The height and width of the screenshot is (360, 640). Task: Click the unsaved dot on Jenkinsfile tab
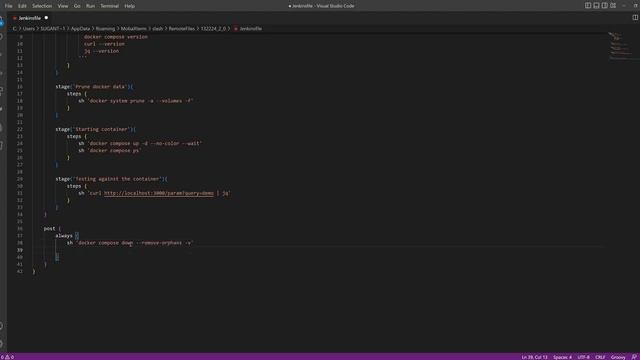(46, 18)
